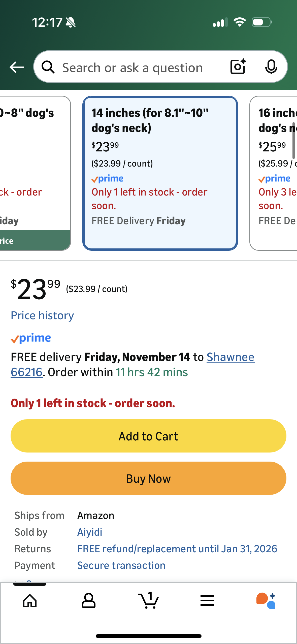Viewport: 297px width, 644px height.
Task: Go to the Home tab
Action: 30,601
